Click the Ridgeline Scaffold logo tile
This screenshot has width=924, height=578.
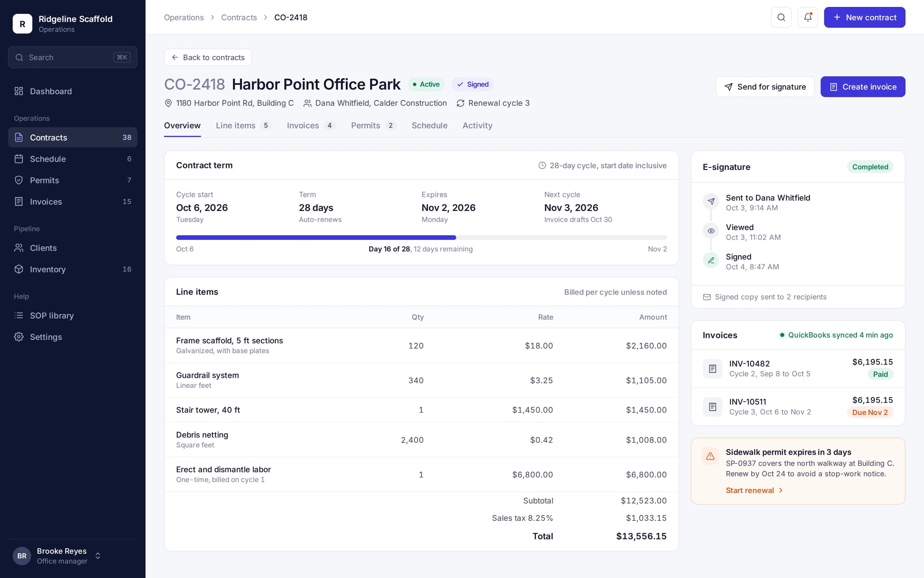[23, 24]
